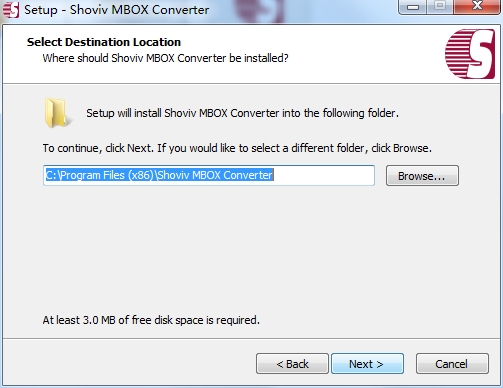
Task: Click the highlighted Program Files (x86) path text
Action: pos(159,175)
